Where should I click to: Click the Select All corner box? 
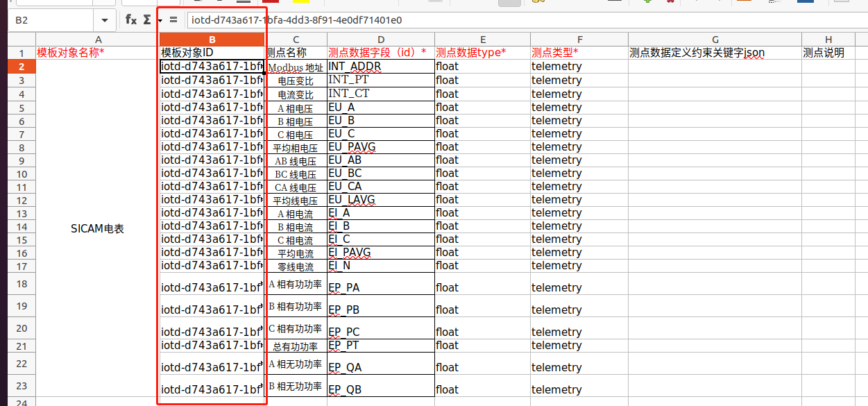tap(17, 40)
